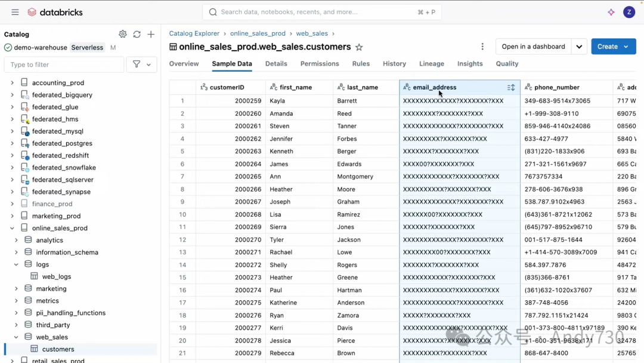Click the federated_mysql catalog icon

[24, 131]
